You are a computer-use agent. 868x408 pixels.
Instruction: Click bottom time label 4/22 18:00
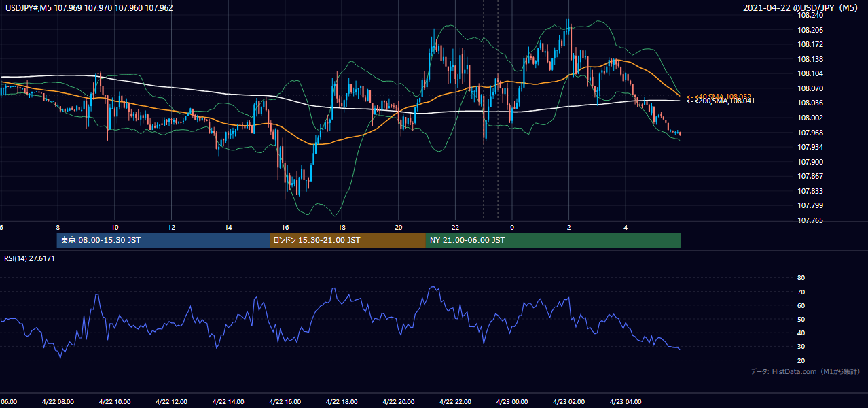(x=341, y=402)
